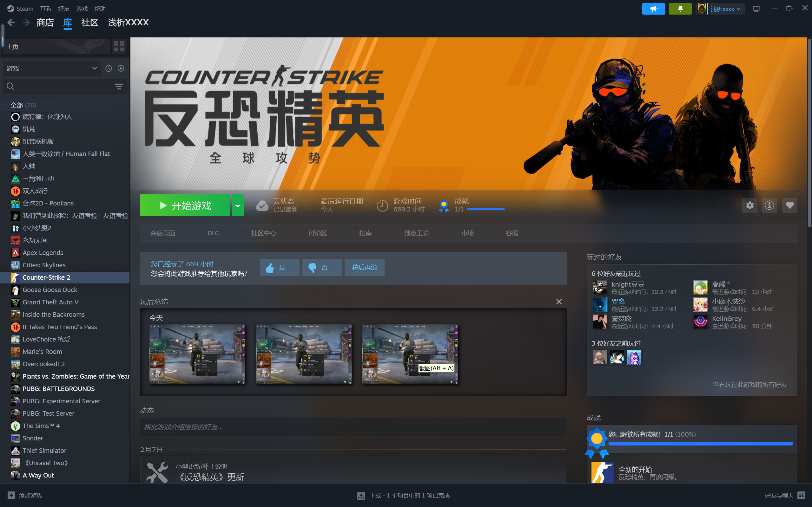The image size is (812, 507).
Task: Click the green 开始游戏 play button
Action: (x=185, y=205)
